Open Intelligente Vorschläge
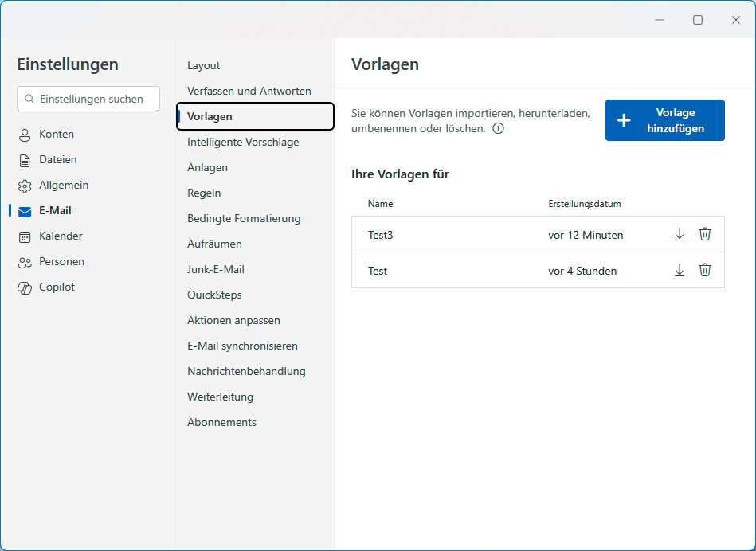The height and width of the screenshot is (551, 756). pos(243,143)
